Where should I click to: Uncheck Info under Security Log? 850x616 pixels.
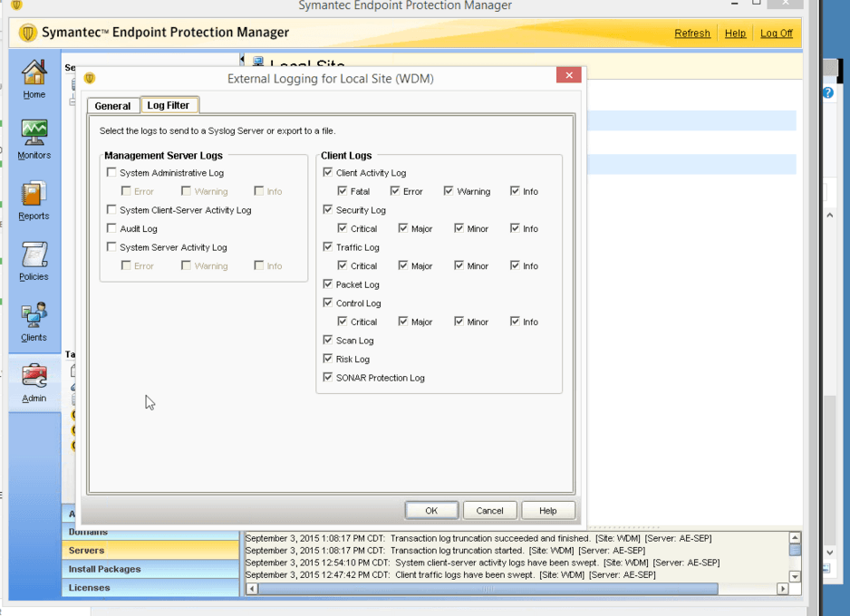[x=515, y=228]
